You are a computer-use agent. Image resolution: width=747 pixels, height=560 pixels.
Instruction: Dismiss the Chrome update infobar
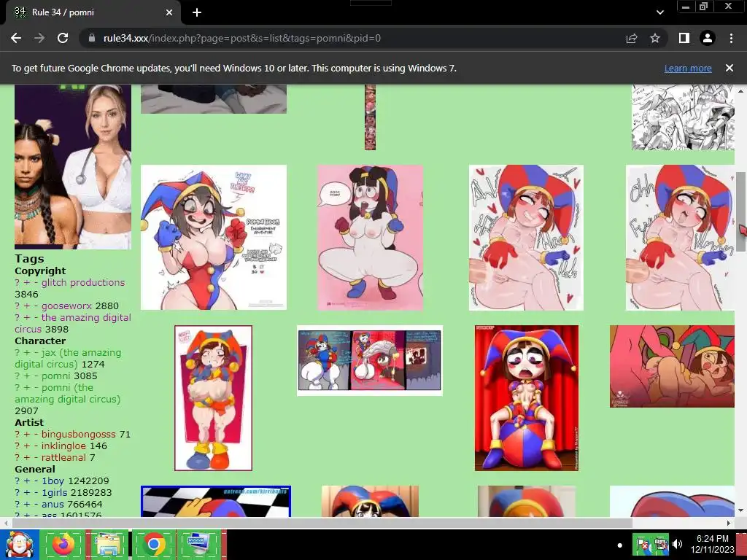point(729,68)
